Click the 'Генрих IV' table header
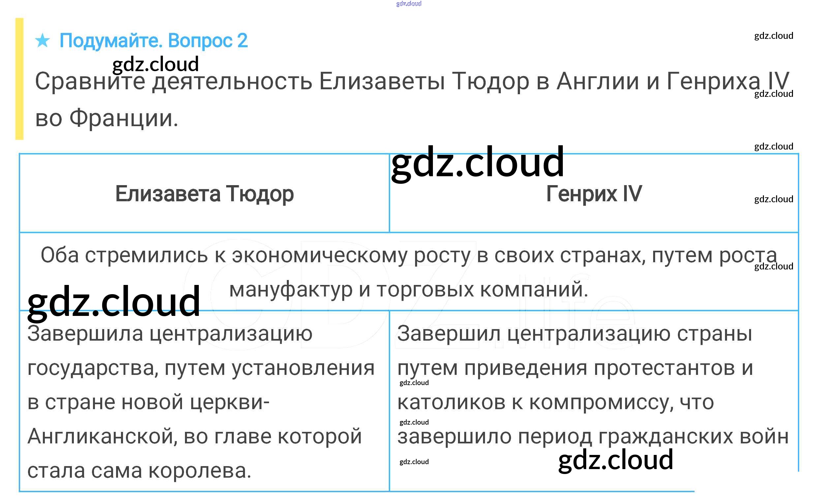Viewport: 818px width, 504px height. [x=594, y=194]
